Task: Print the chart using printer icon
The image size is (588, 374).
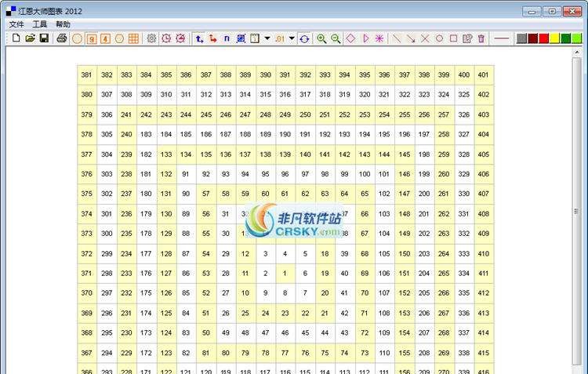Action: click(x=62, y=38)
